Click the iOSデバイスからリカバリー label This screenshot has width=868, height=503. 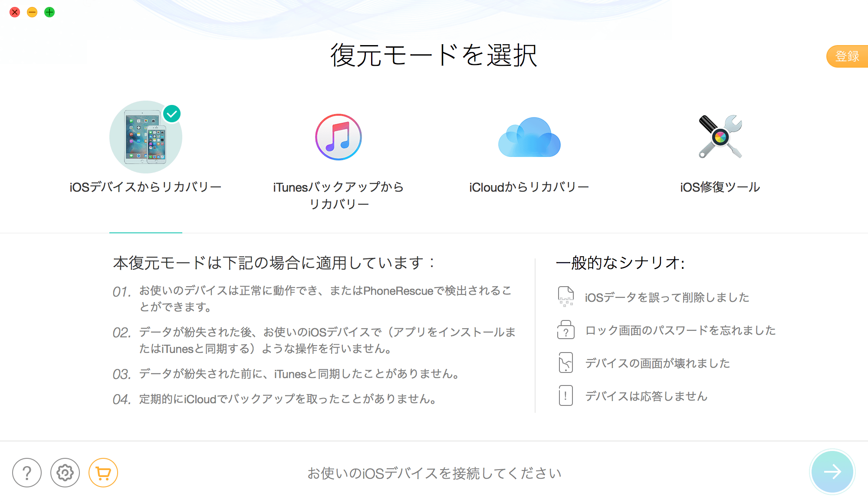(145, 187)
